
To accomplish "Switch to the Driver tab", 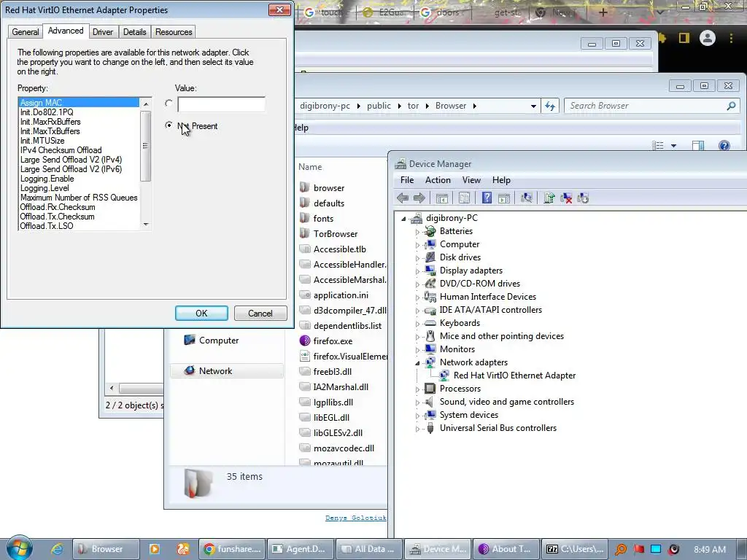I will click(x=102, y=32).
